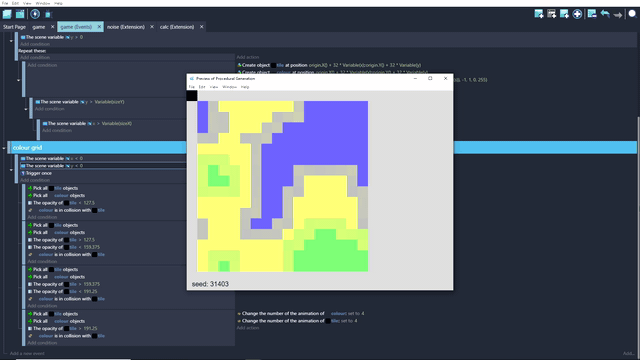Open the project manager icon
The image size is (640, 360).
click(7, 14)
